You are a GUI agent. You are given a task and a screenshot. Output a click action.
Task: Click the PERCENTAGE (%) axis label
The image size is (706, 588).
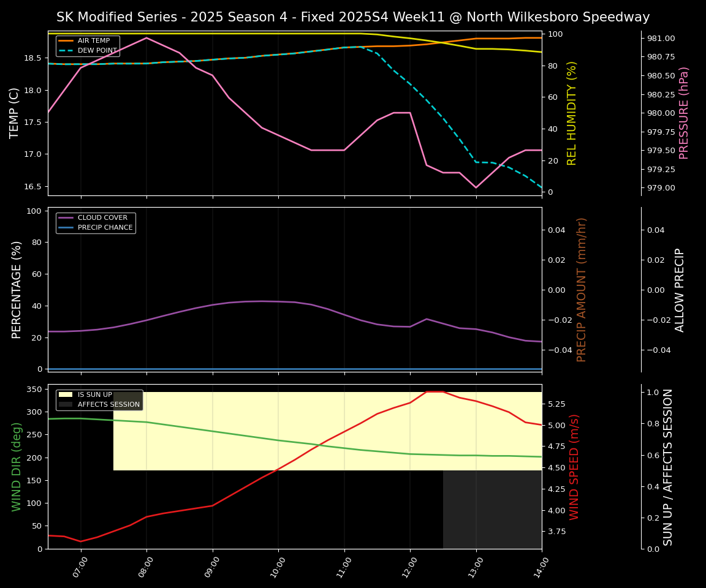coord(17,289)
